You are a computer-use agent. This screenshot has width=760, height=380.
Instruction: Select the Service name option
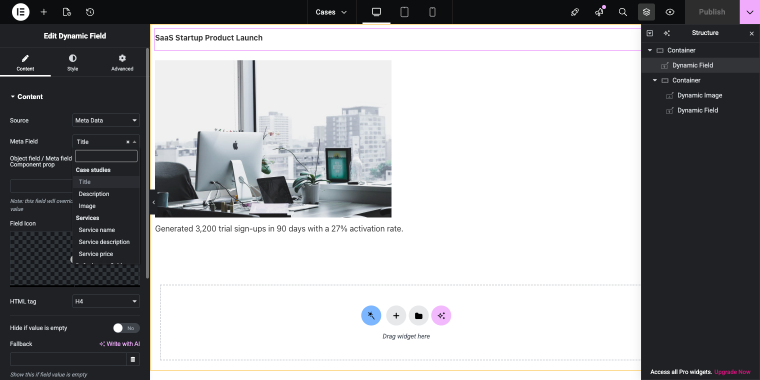[x=106, y=230]
